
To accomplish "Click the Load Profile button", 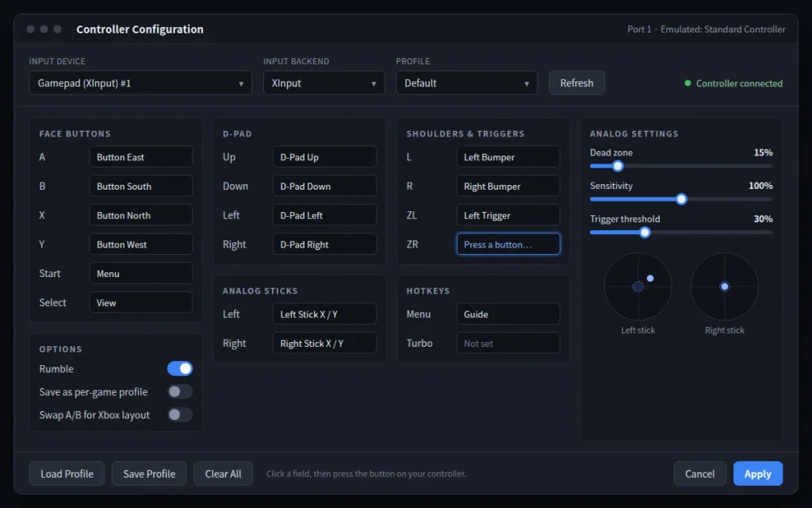I will point(67,474).
